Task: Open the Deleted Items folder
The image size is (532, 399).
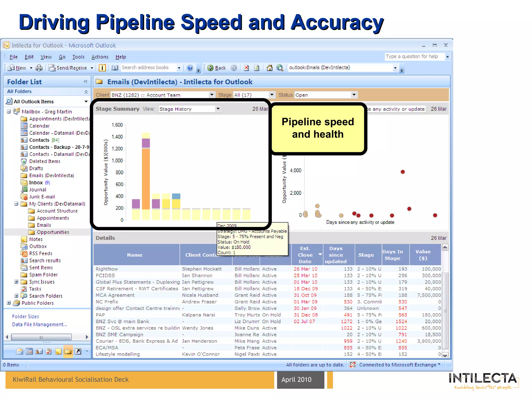Action: point(44,161)
